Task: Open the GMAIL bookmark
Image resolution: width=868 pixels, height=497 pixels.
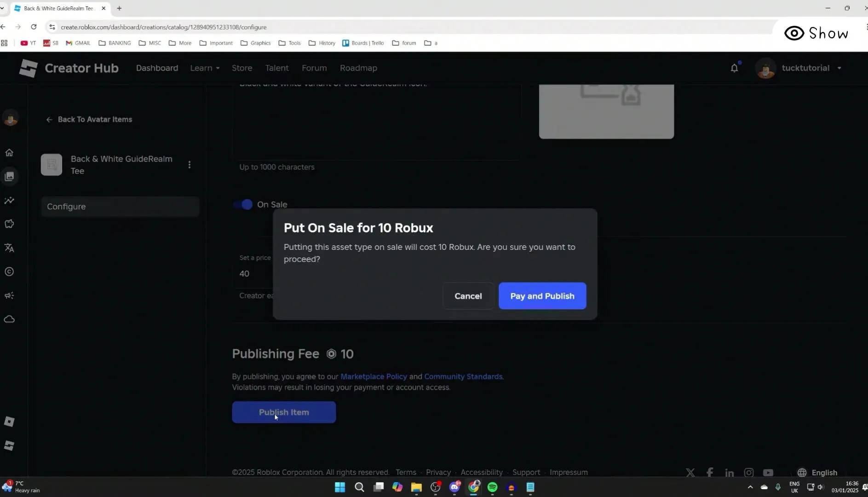Action: click(78, 43)
